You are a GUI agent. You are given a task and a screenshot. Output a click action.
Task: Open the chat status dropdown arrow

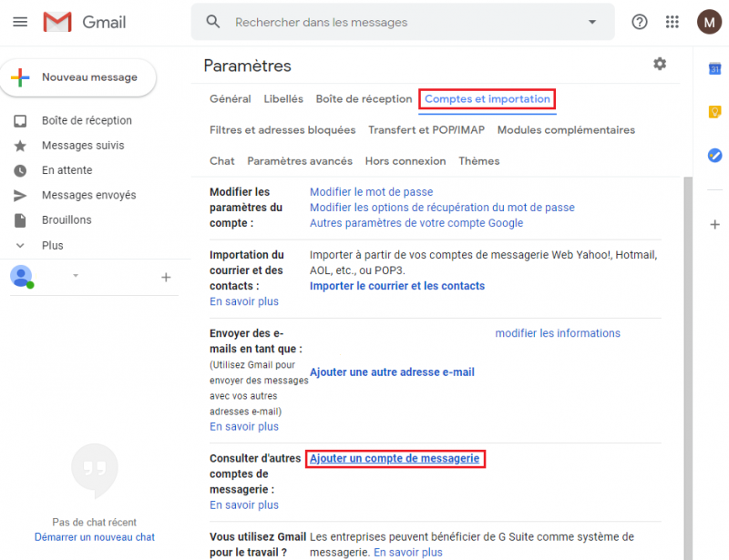click(x=77, y=276)
